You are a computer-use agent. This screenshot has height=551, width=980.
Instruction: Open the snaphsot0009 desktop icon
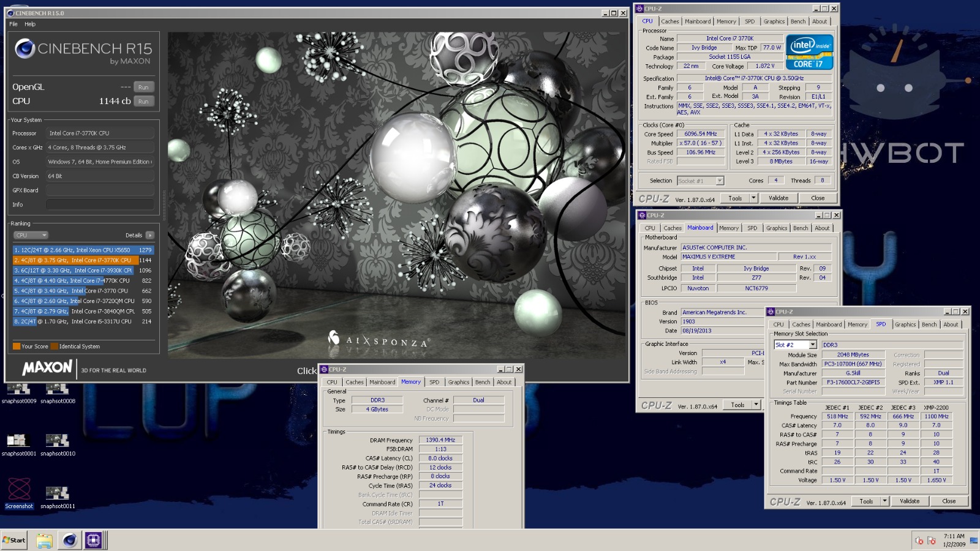(19, 393)
